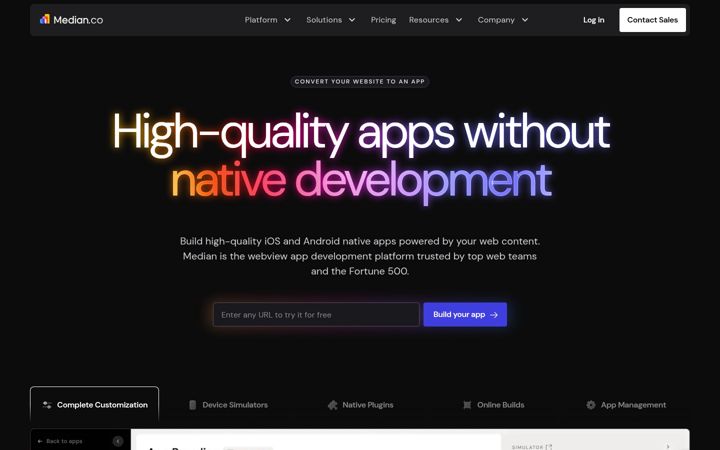Click the Back to apps link
720x450 pixels.
(x=60, y=441)
